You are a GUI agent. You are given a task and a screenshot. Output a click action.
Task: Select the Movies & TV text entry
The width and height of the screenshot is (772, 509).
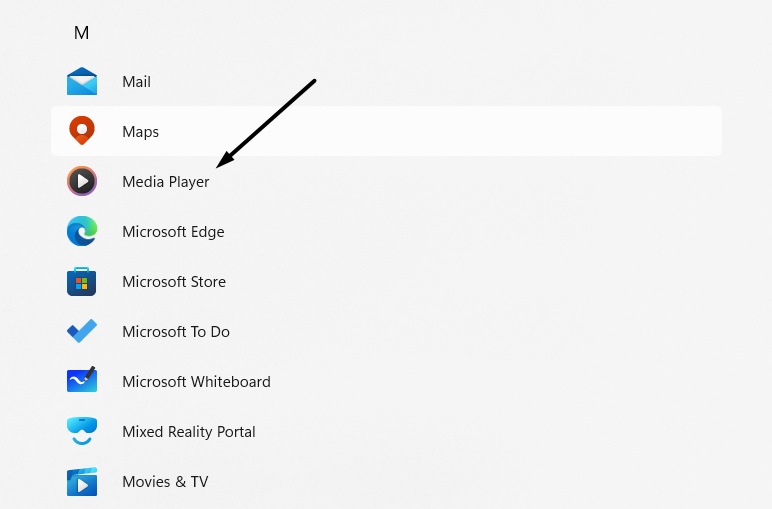tap(165, 482)
